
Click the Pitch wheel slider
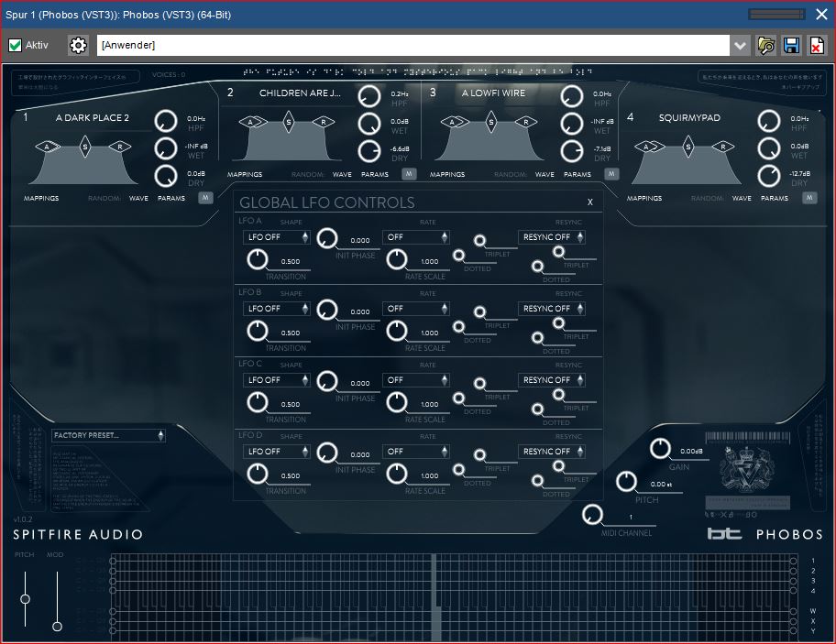[x=25, y=599]
